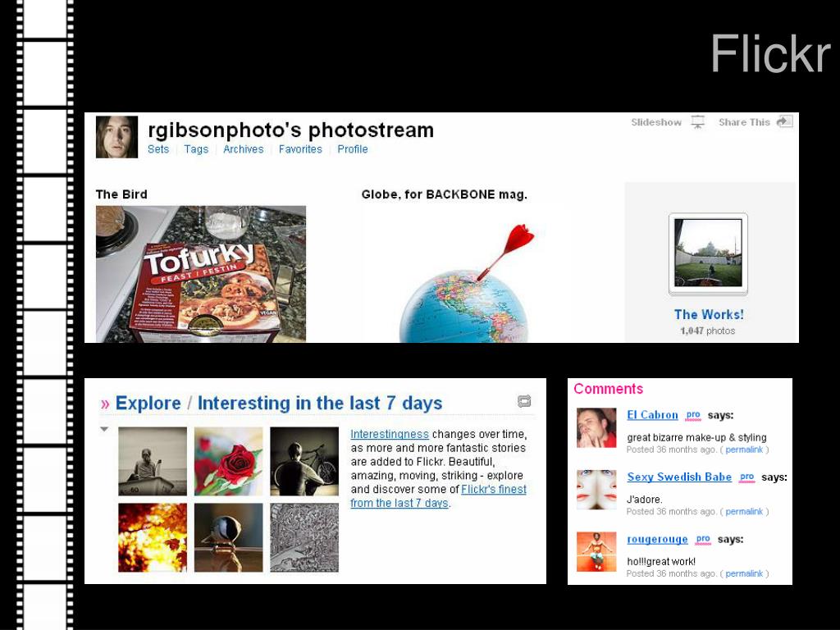
Task: Open the orange autumn leaves thumbnail
Action: point(153,537)
